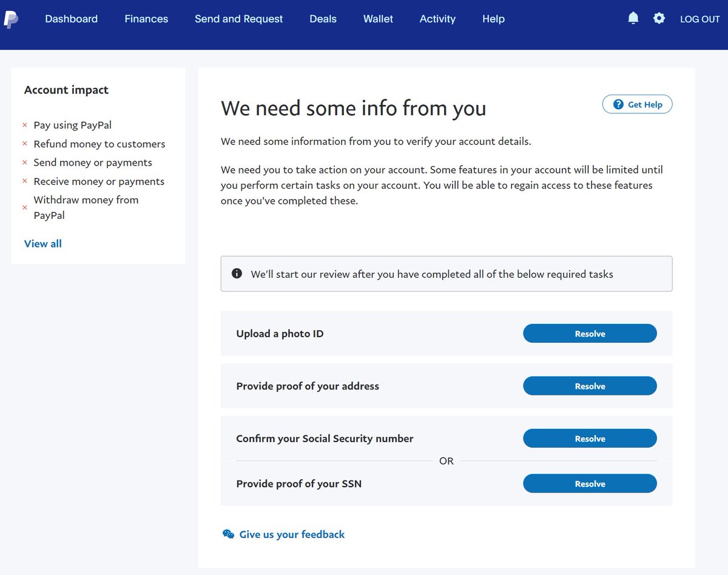Image resolution: width=728 pixels, height=575 pixels.
Task: Open the settings gear icon
Action: (659, 18)
